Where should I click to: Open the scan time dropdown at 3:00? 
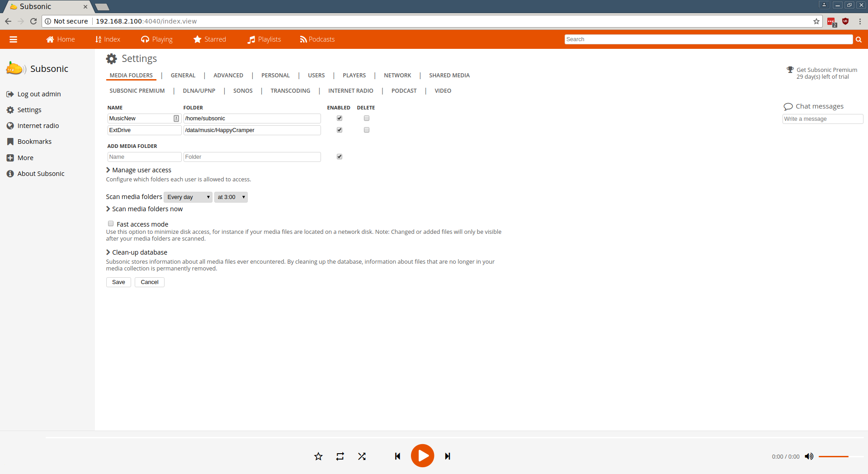231,197
